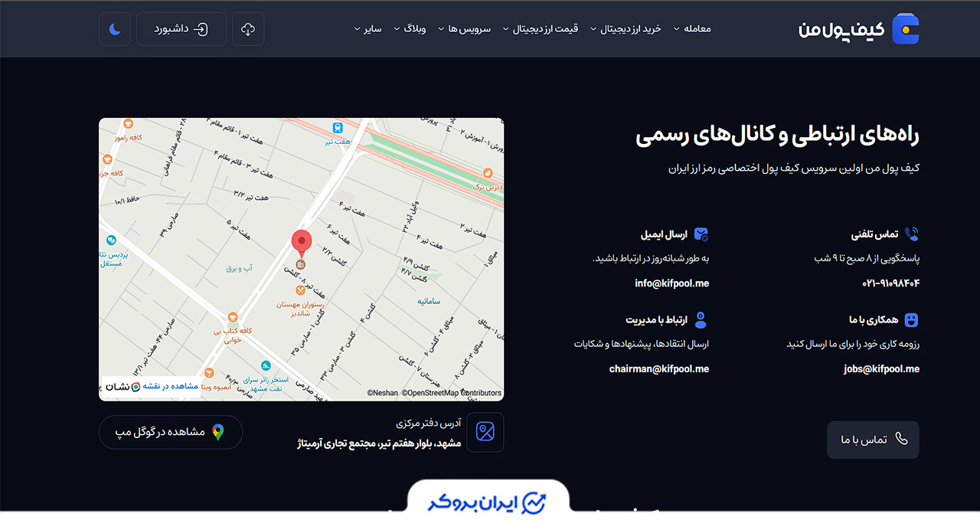Click the آب و برق map label
980x530 pixels.
(239, 269)
